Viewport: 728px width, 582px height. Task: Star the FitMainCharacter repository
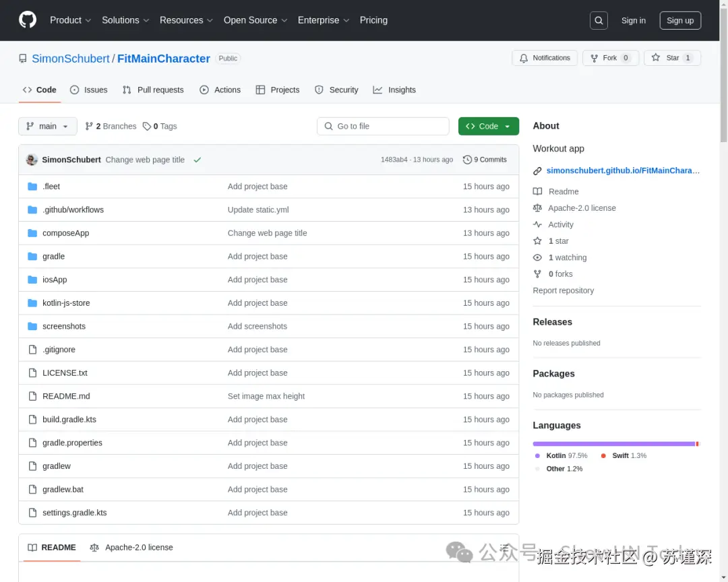[672, 58]
